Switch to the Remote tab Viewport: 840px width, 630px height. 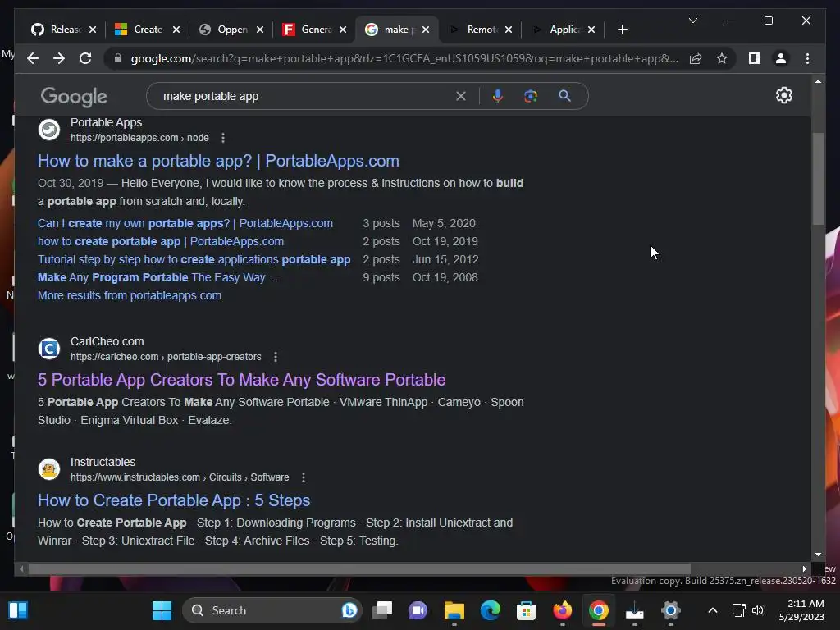click(475, 30)
